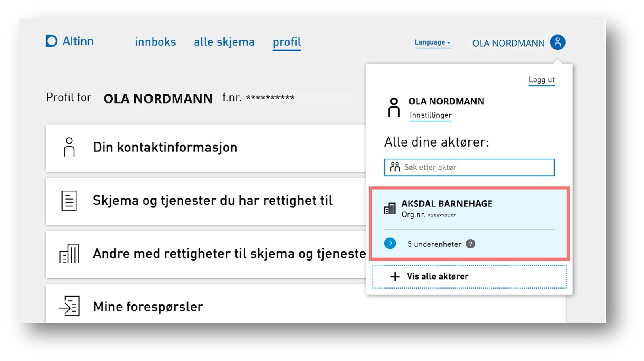644x361 pixels.
Task: Click the people icon in search field
Action: pos(395,167)
